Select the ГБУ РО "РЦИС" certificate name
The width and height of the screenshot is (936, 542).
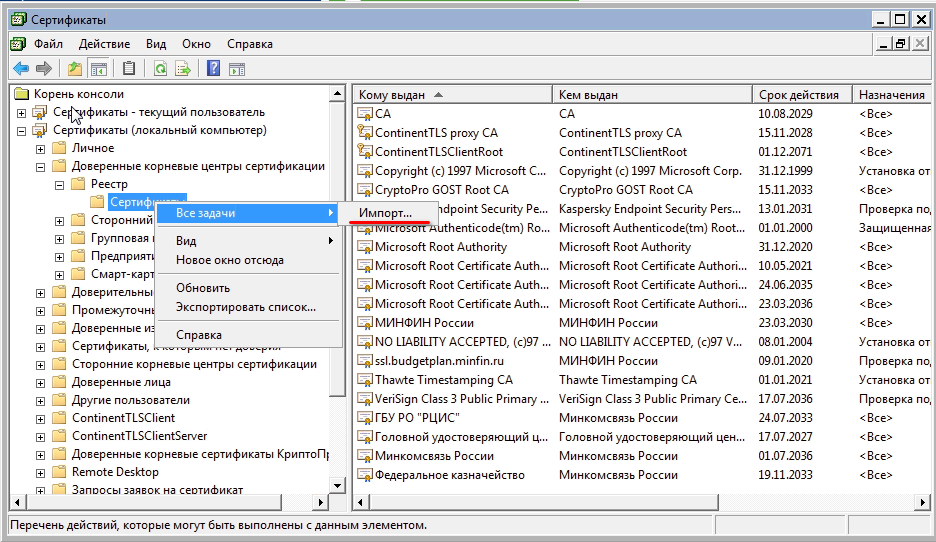[417, 418]
